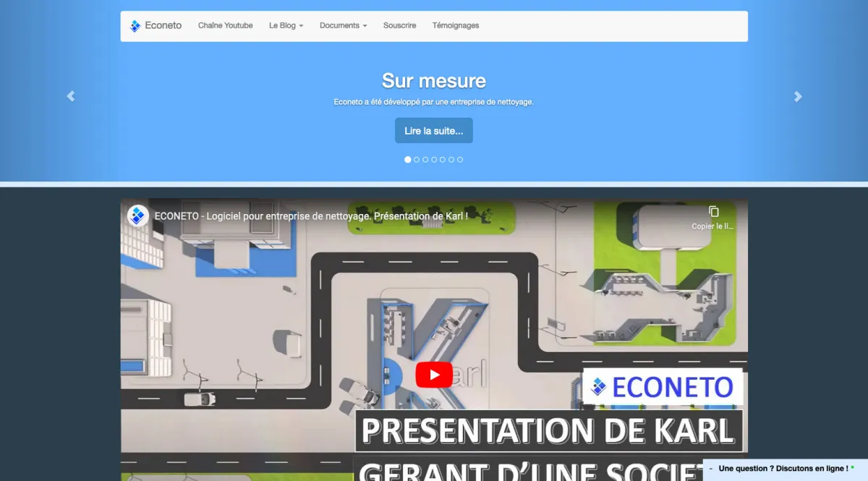Open the Souscrire page
868x481 pixels.
399,25
